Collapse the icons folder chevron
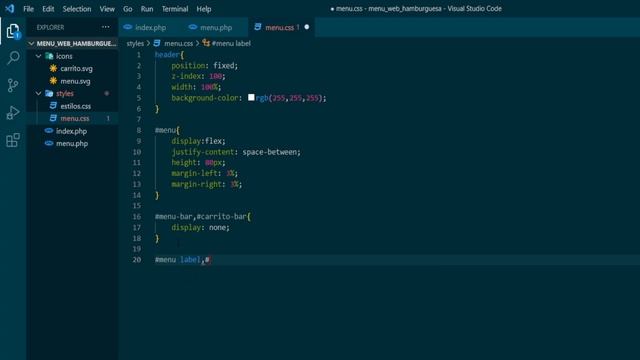 (x=39, y=56)
